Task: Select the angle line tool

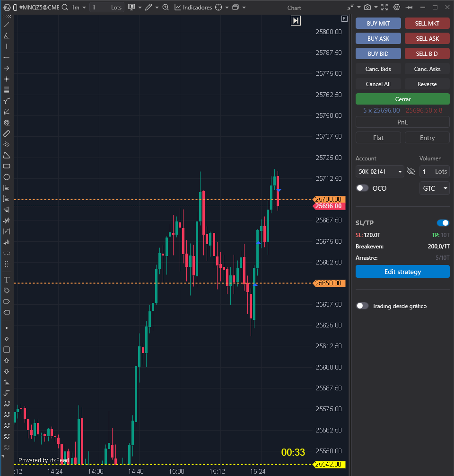Action: coord(6,36)
